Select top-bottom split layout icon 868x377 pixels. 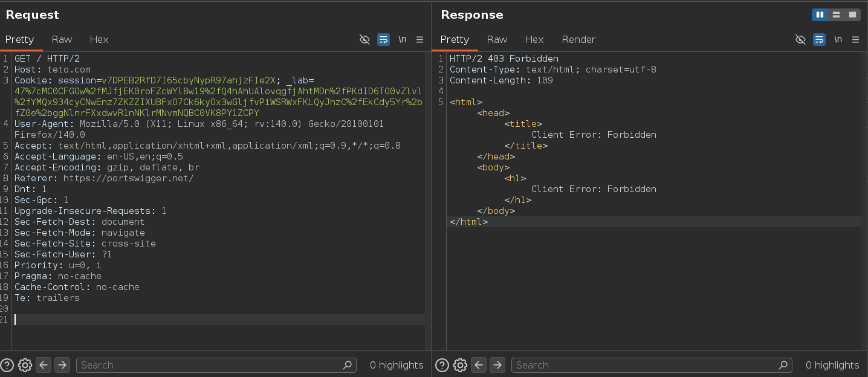pyautogui.click(x=837, y=14)
